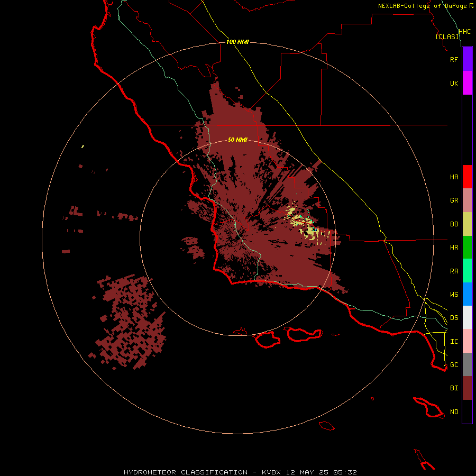Screen dimensions: 476x476
Task: Click the RF legend label
Action: click(x=454, y=59)
